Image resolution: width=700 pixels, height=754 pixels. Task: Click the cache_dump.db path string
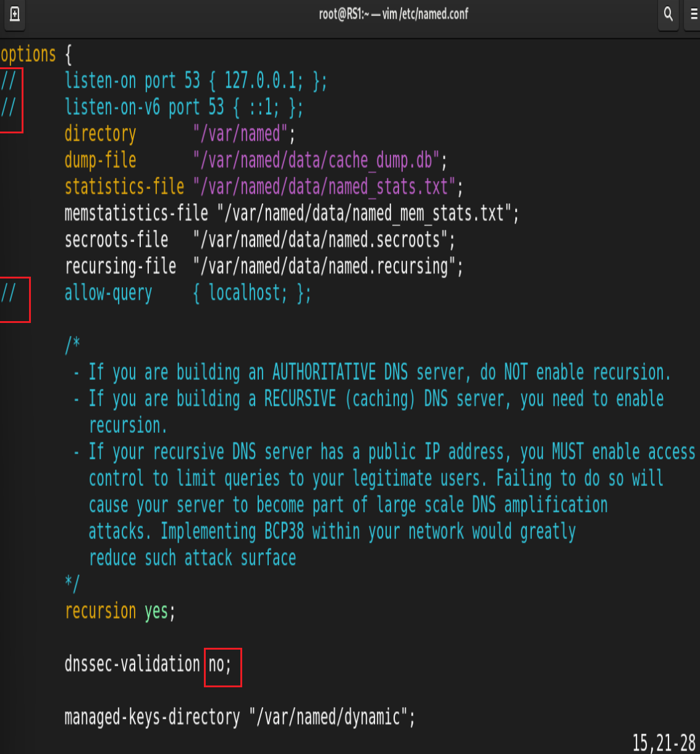point(316,161)
